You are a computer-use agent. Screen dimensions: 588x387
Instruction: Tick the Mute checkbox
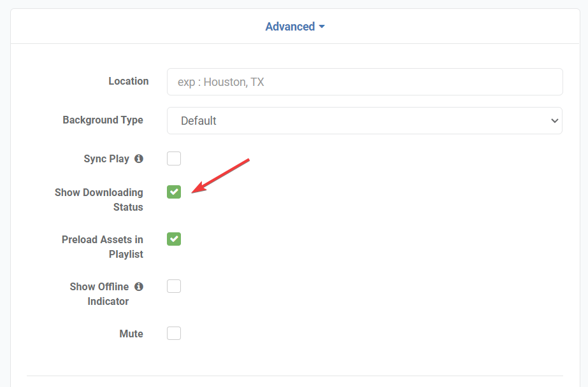tap(174, 334)
